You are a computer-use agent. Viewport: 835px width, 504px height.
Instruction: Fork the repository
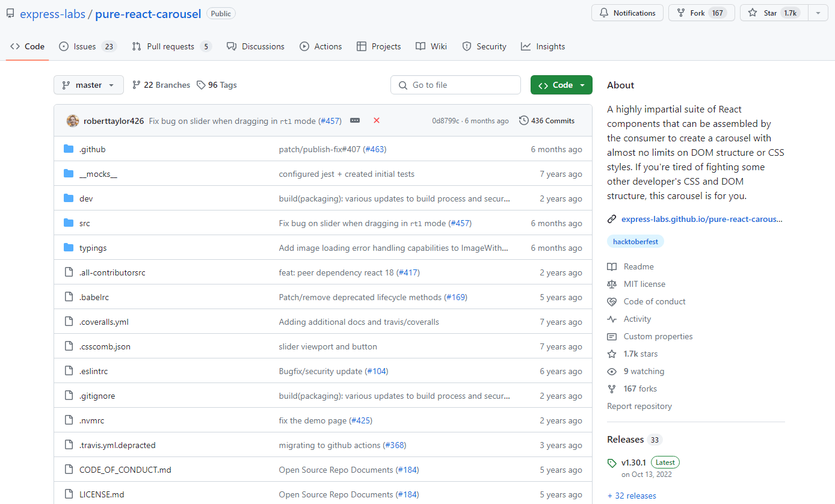pos(701,13)
